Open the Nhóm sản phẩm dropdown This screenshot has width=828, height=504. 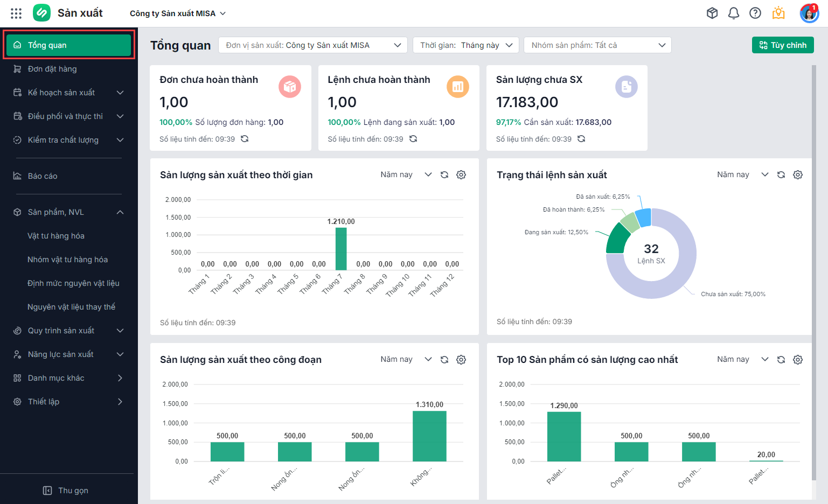click(x=597, y=45)
